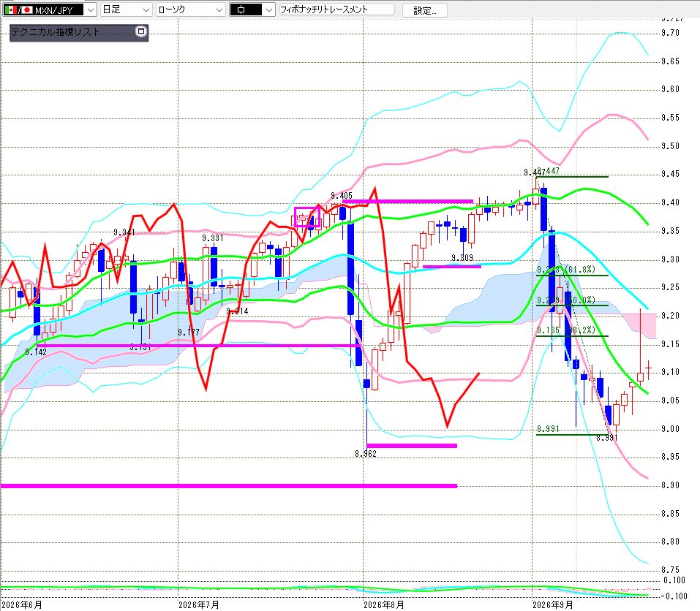Open the ローソク chart type dropdown

[191, 10]
